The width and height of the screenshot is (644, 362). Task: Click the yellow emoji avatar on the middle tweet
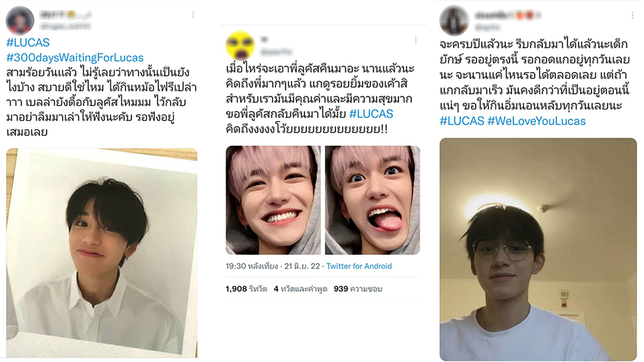coord(240,45)
